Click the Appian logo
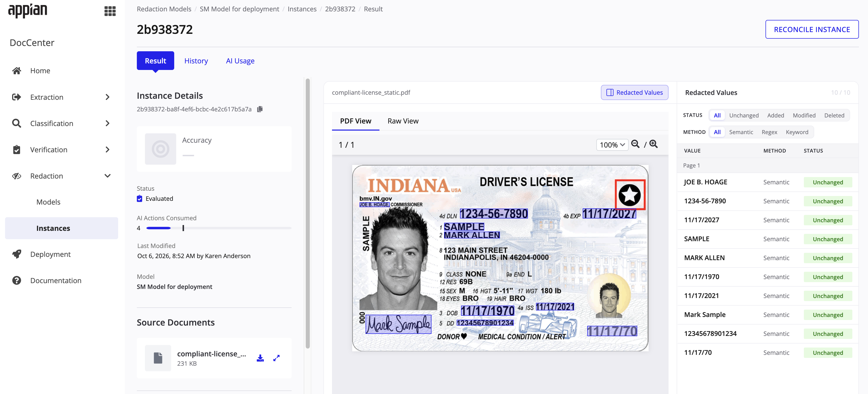The width and height of the screenshot is (868, 394). (x=28, y=11)
